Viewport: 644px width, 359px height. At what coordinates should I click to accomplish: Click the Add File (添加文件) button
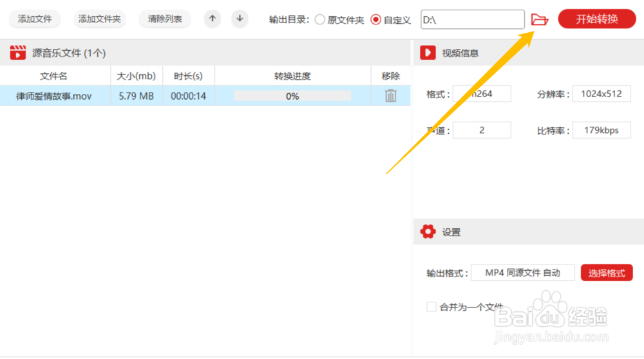pyautogui.click(x=35, y=19)
